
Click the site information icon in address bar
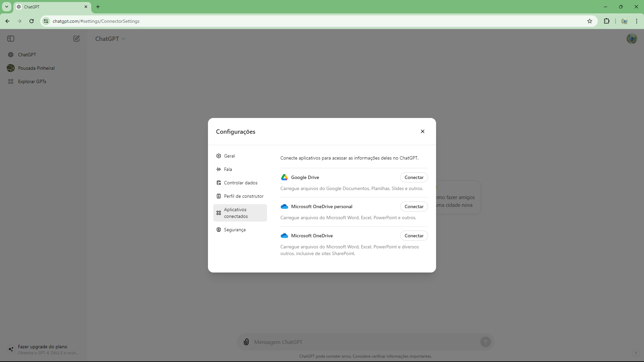[x=46, y=21]
